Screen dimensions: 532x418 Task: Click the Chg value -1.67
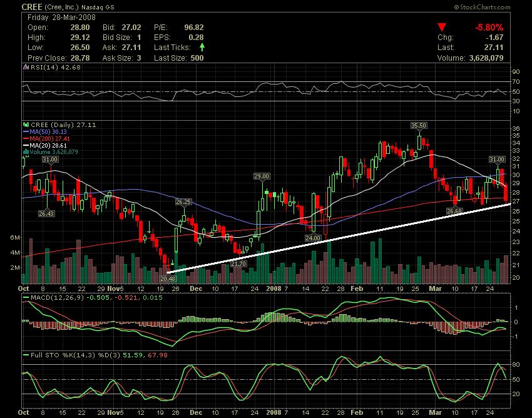pyautogui.click(x=494, y=38)
